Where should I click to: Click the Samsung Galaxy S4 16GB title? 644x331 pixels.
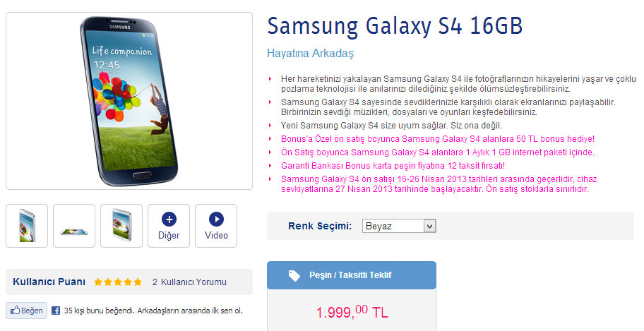point(395,26)
